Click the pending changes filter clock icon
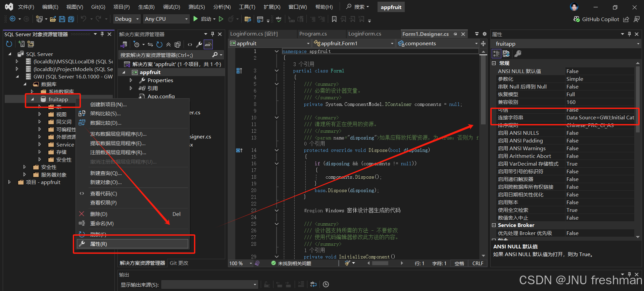The image size is (644, 291). [136, 44]
